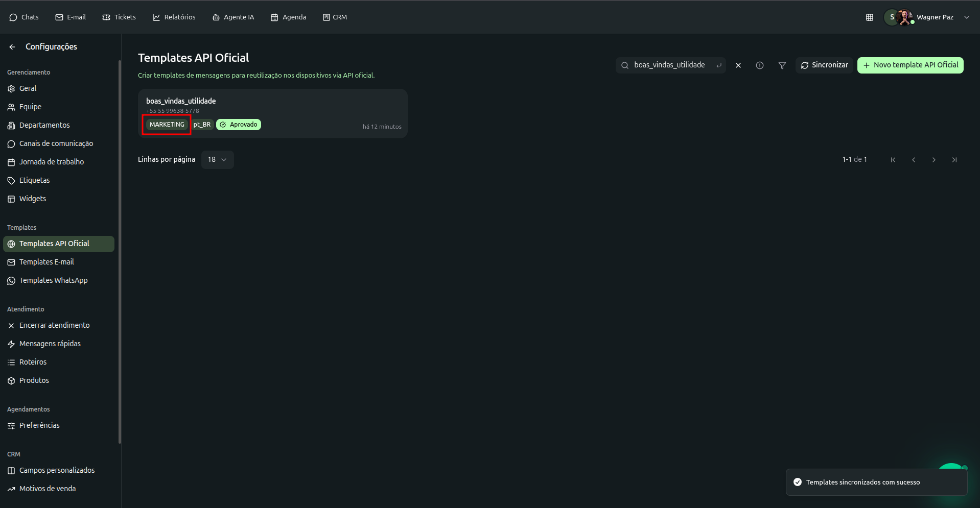Create a Novo template API Oficial
980x508 pixels.
pos(910,65)
